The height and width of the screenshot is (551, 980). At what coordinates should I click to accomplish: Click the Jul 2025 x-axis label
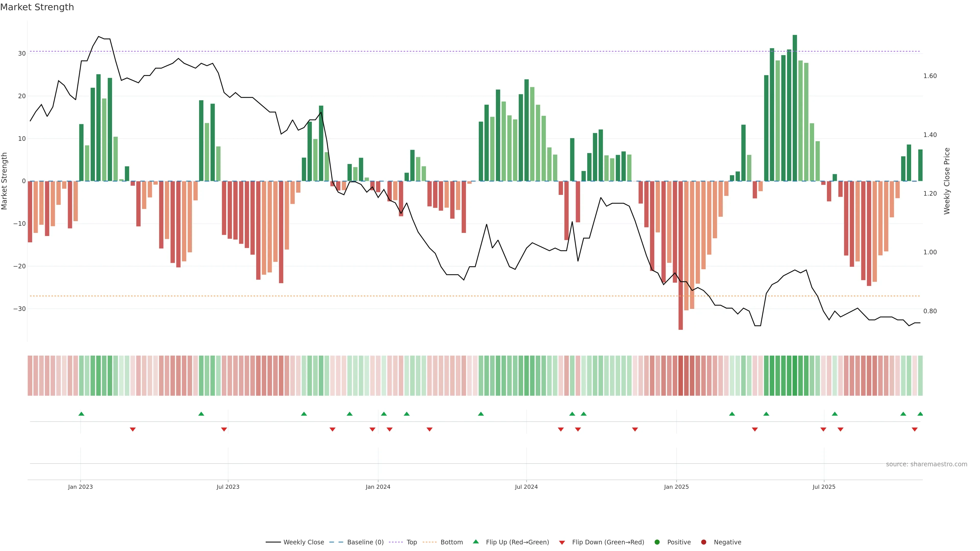[x=824, y=487]
